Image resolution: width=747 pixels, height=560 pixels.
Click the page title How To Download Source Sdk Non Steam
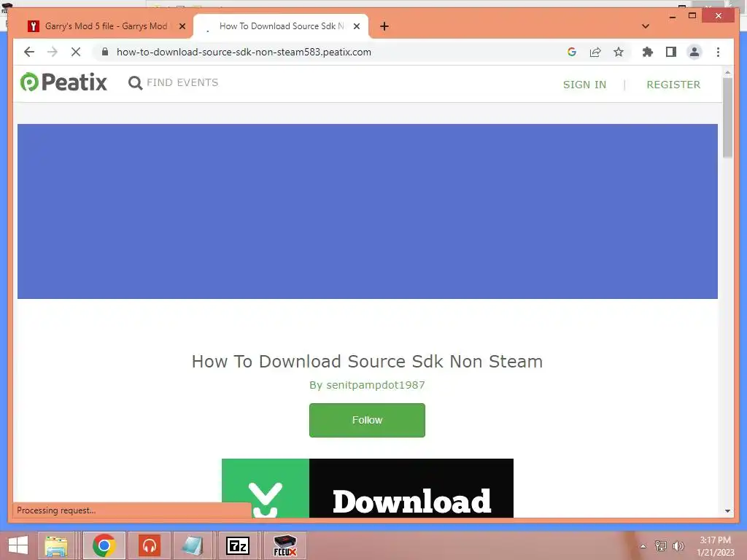point(368,362)
